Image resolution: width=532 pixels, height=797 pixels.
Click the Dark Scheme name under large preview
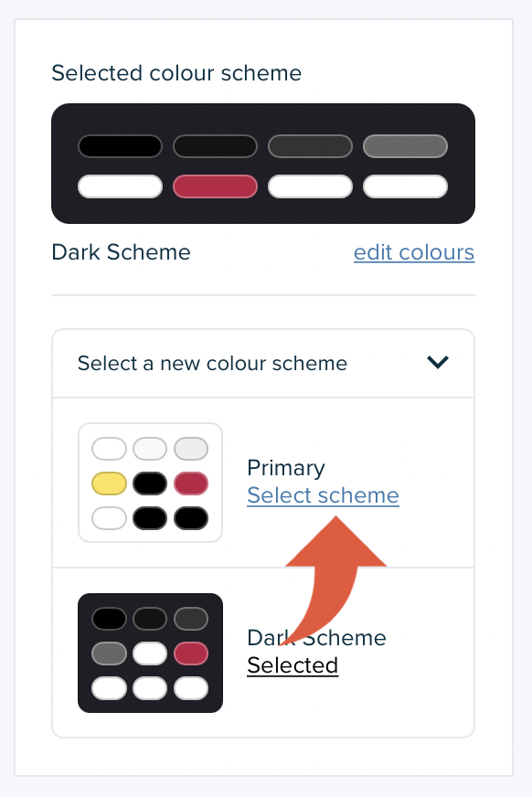click(121, 252)
